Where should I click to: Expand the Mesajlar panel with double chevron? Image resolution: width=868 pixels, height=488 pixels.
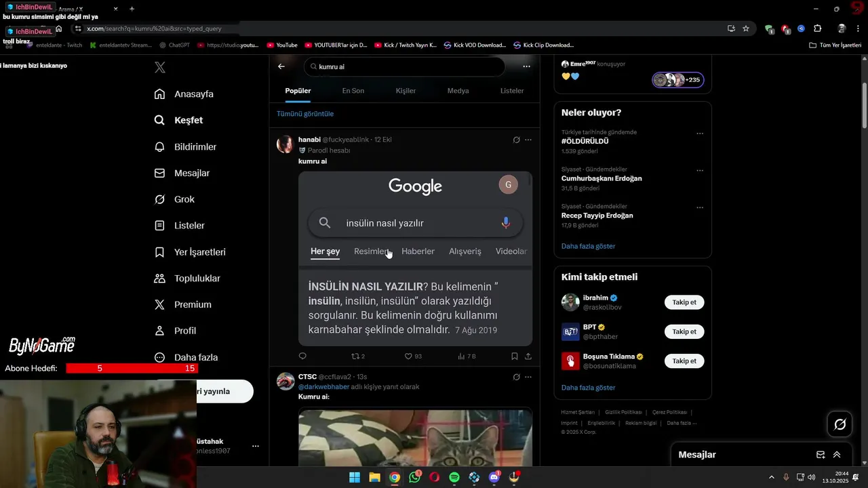click(x=837, y=455)
